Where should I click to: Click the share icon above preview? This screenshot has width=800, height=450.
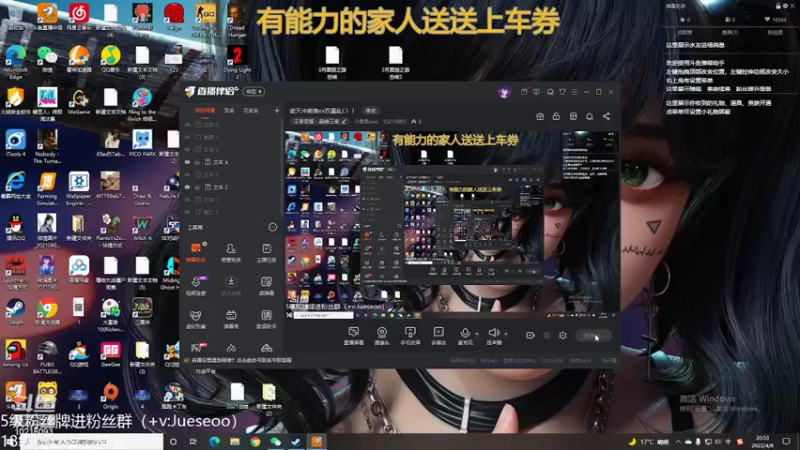point(606,116)
